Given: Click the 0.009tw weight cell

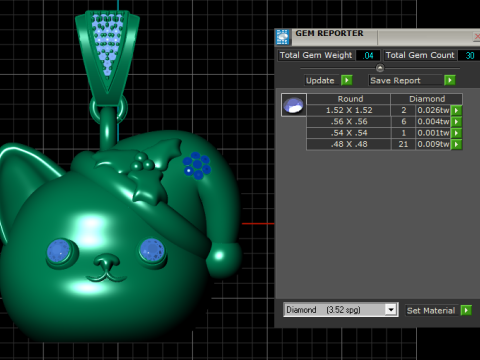Looking at the screenshot, I should (433, 144).
